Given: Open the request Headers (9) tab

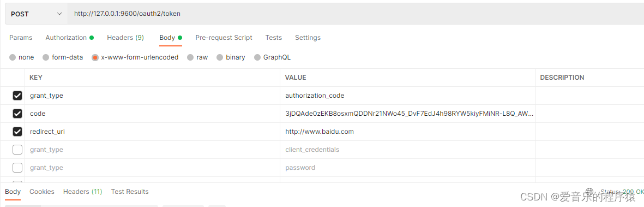Looking at the screenshot, I should click(x=125, y=38).
